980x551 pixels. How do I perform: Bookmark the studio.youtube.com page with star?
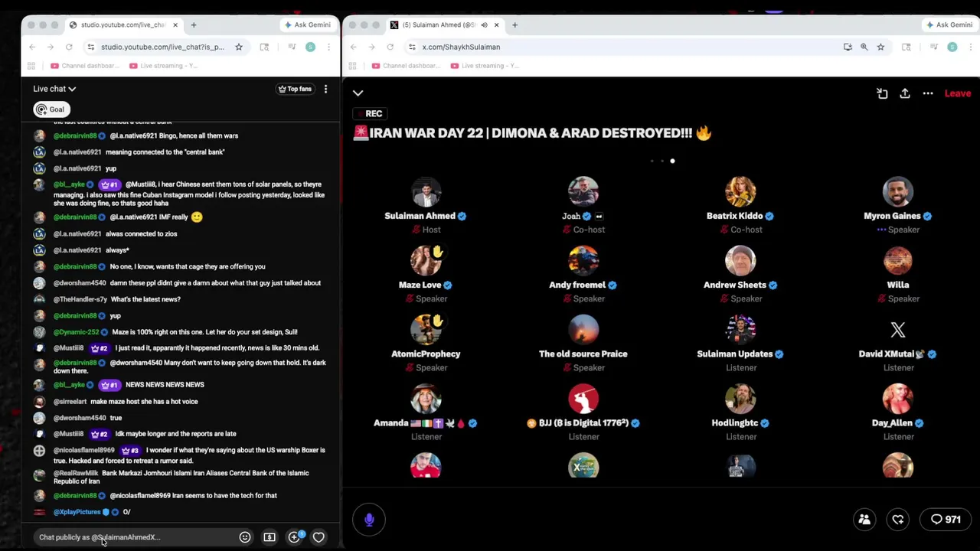coord(239,47)
